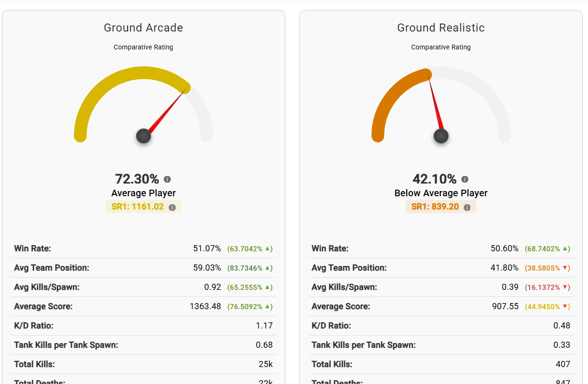Click green up arrow on Arcade Win Rate

click(267, 248)
